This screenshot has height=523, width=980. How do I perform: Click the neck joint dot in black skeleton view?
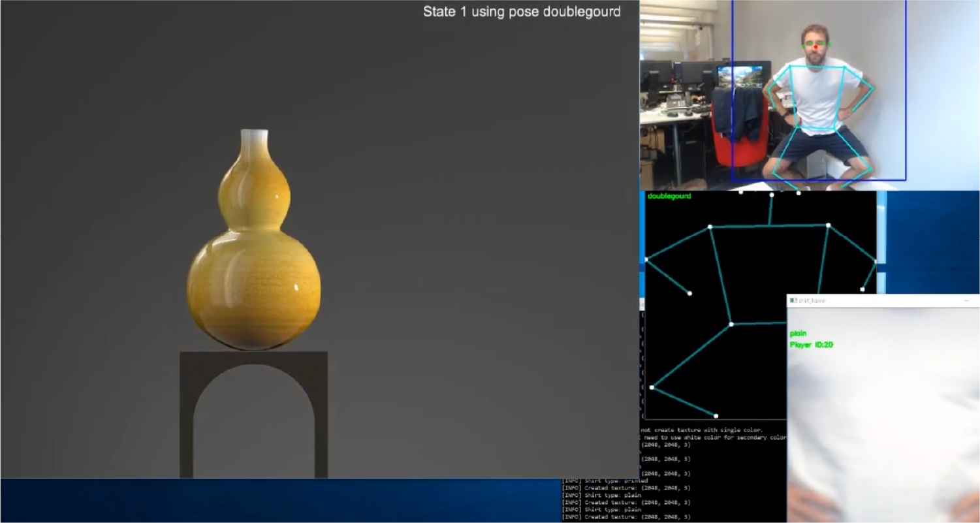[772, 195]
